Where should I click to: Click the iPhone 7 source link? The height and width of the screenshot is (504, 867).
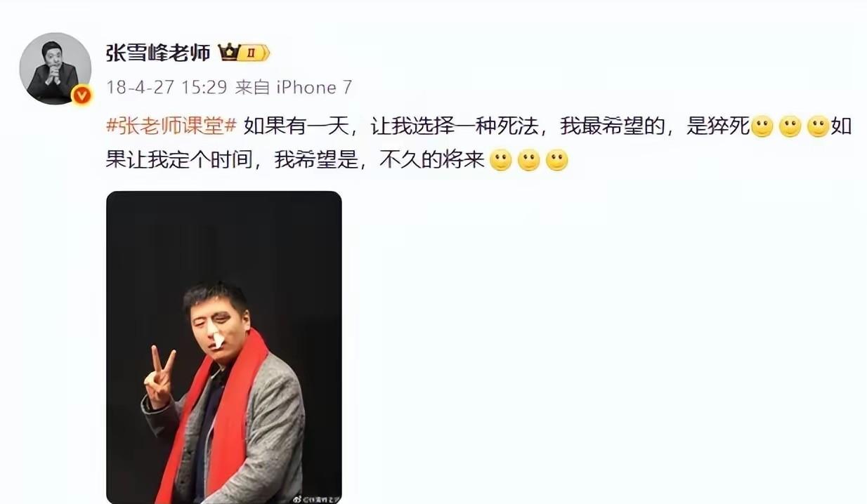pyautogui.click(x=313, y=88)
